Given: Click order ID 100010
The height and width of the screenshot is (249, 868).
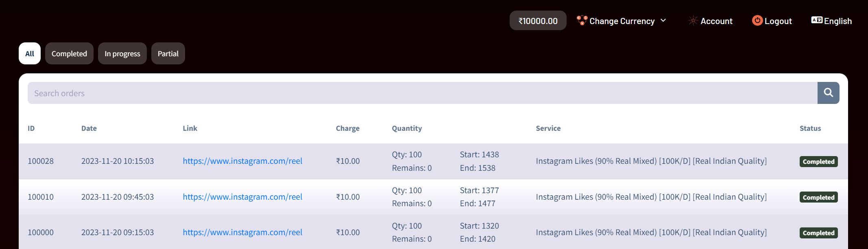Looking at the screenshot, I should click(x=41, y=197).
